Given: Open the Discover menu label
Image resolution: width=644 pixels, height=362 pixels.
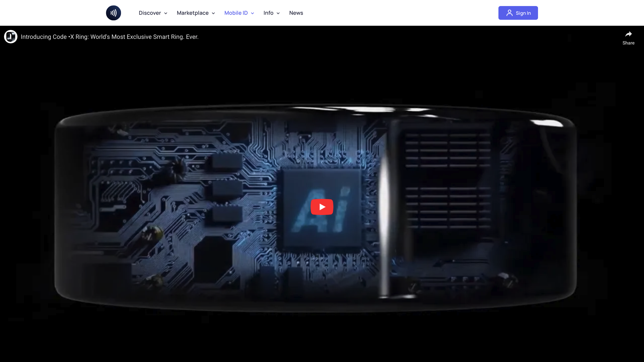Looking at the screenshot, I should click(150, 13).
